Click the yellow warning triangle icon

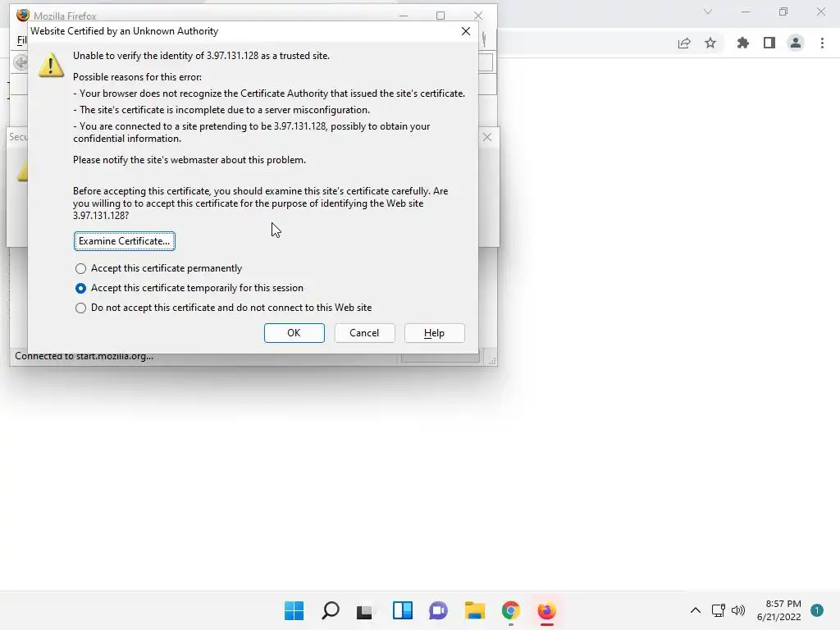(52, 66)
